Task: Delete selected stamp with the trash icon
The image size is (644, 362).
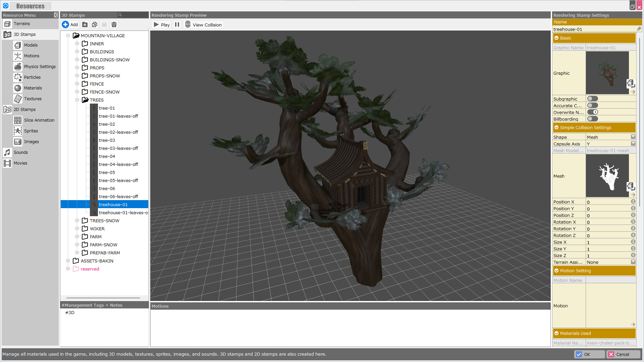Action: [114, 24]
